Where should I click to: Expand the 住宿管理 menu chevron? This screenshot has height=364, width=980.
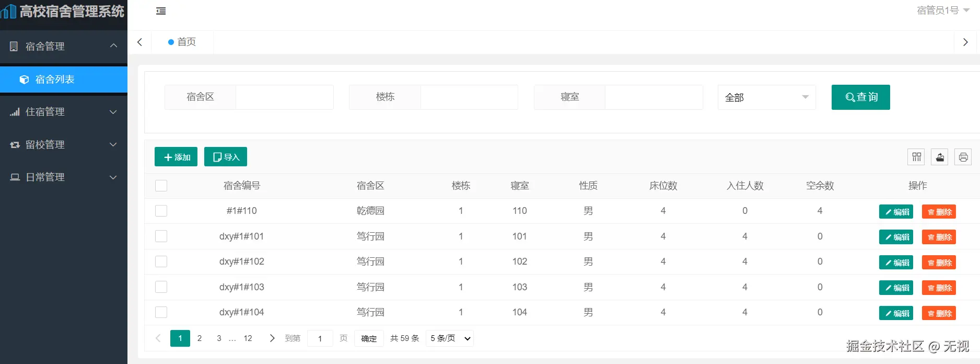[x=113, y=112]
